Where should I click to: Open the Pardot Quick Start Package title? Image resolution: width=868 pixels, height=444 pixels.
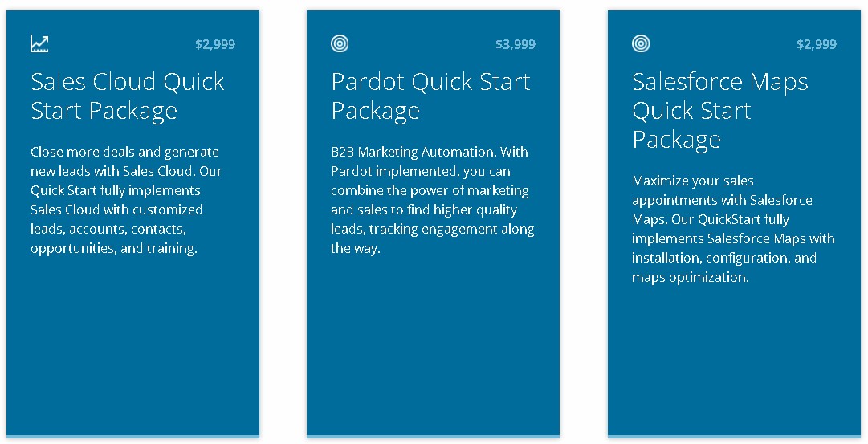tap(430, 96)
